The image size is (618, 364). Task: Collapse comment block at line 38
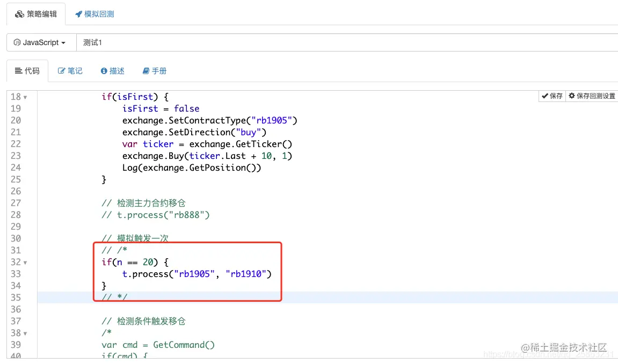pos(25,334)
